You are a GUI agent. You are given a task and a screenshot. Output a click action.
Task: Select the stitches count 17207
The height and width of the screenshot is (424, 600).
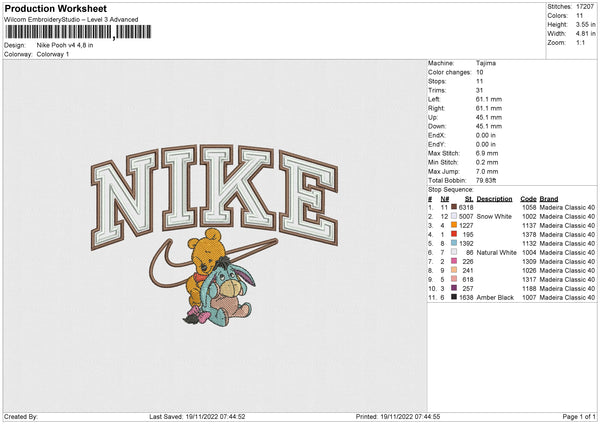tap(585, 7)
